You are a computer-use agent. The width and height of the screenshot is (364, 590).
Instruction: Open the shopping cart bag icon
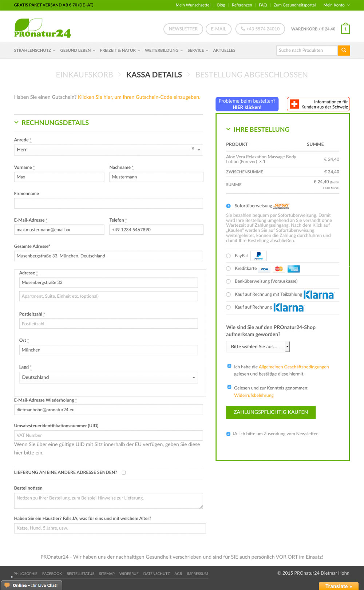[345, 29]
